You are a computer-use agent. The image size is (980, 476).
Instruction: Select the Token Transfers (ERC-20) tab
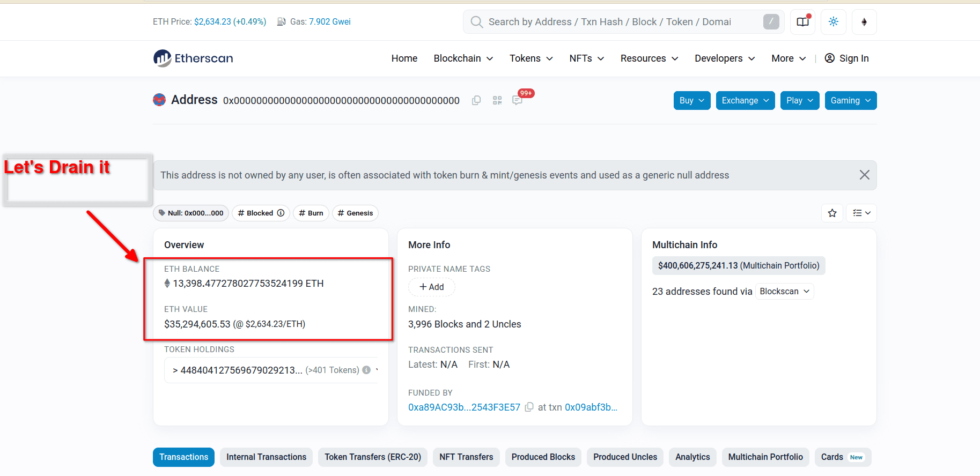click(x=372, y=457)
